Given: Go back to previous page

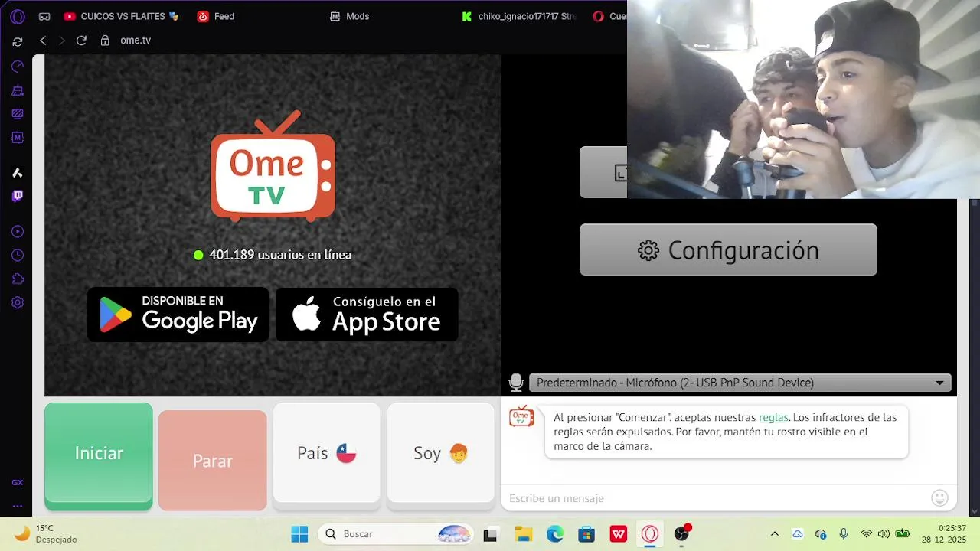Looking at the screenshot, I should [x=43, y=41].
